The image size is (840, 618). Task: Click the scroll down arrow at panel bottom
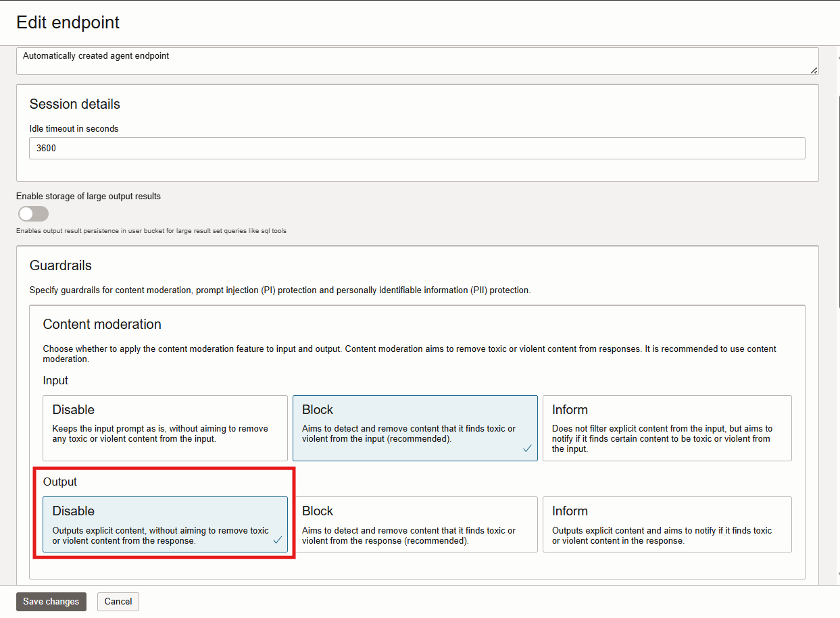click(x=838, y=574)
